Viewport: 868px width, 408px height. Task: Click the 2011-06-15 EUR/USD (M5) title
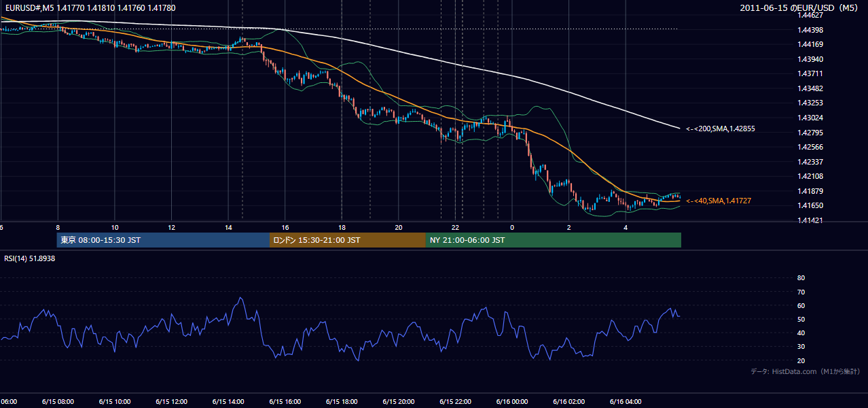[800, 8]
